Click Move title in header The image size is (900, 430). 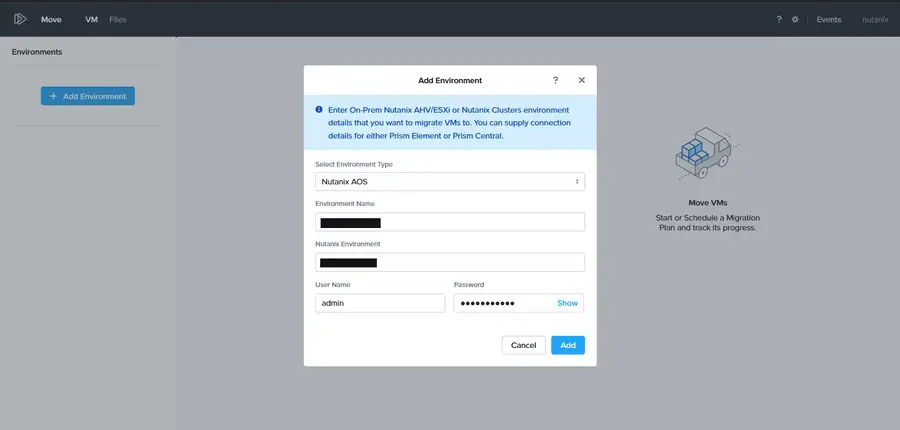[x=51, y=20]
